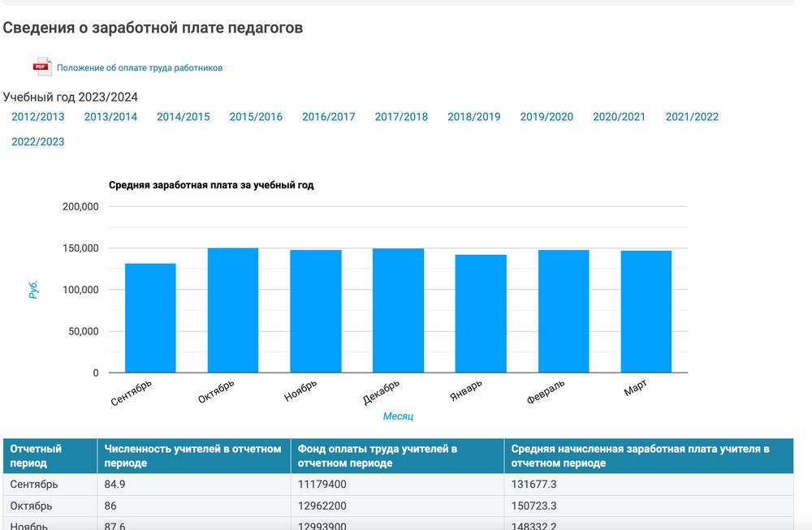Select the 2014/2015 year link
This screenshot has height=530, width=812.
pos(184,117)
